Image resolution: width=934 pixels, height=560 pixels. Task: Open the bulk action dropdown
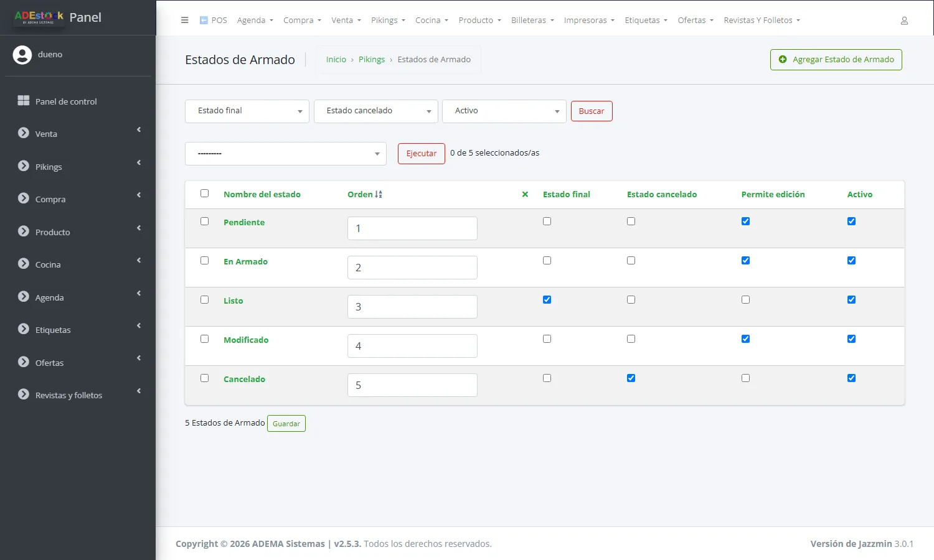tap(286, 154)
